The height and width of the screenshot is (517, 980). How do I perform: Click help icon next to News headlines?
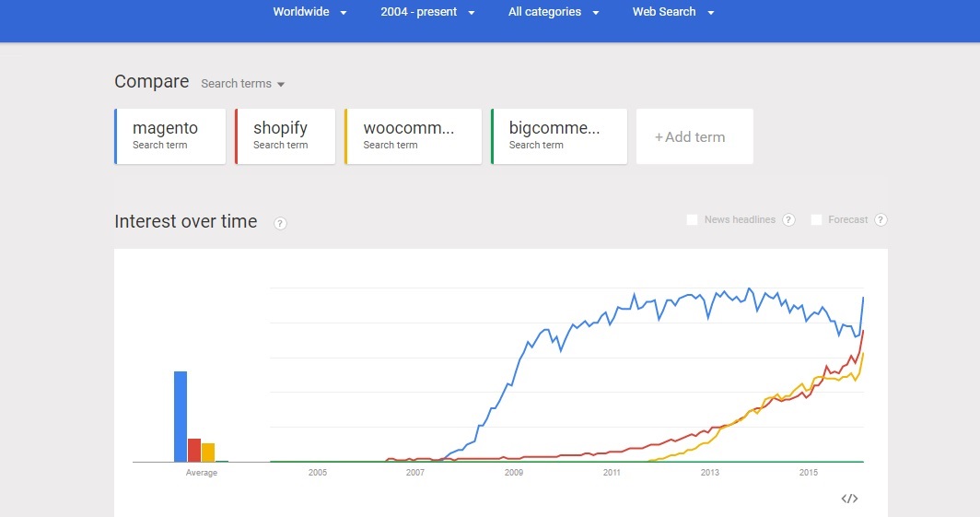click(788, 219)
